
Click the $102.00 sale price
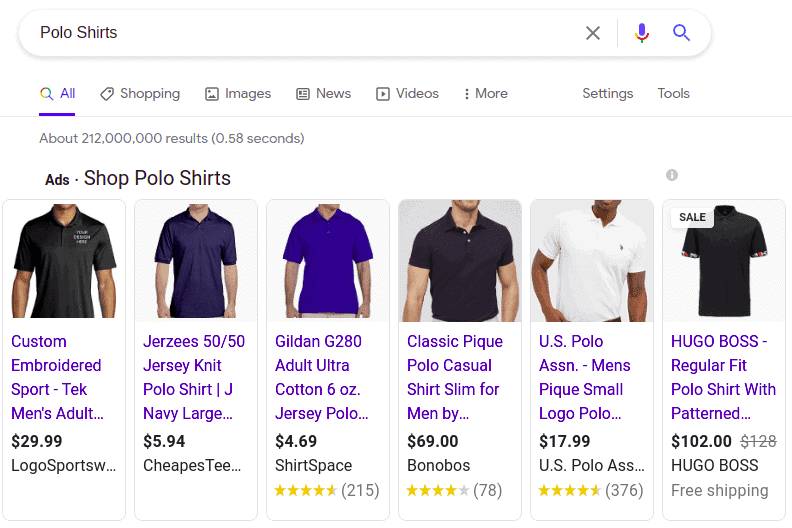[701, 441]
